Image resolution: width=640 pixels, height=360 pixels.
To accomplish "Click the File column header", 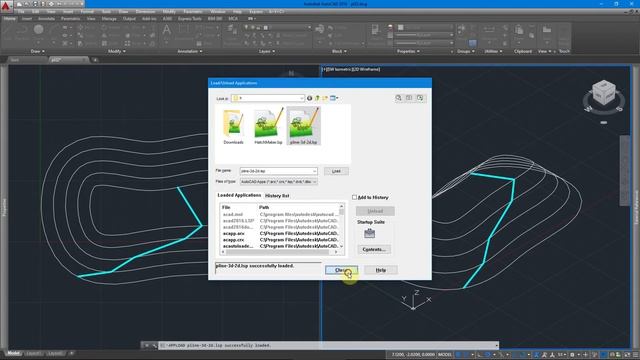I will pyautogui.click(x=238, y=207).
